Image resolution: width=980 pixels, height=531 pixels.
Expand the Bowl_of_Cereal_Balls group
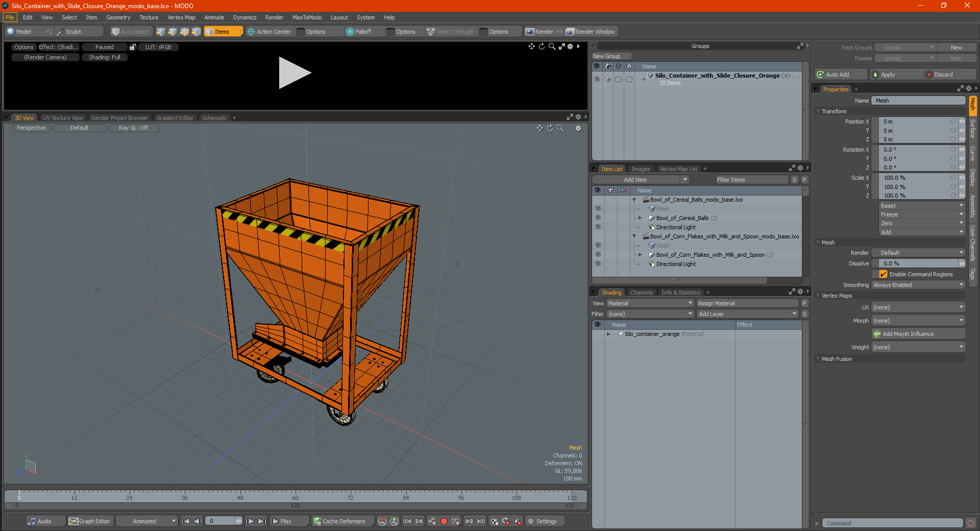tap(640, 218)
